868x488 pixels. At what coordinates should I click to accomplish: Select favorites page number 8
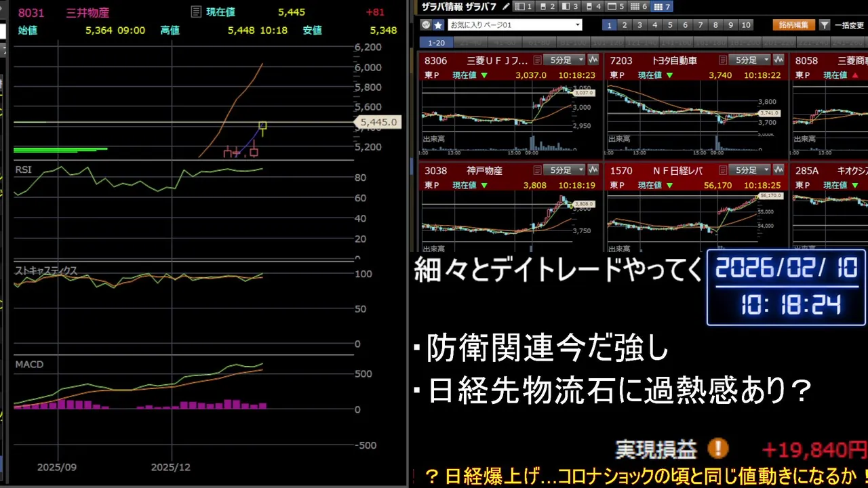click(x=715, y=25)
